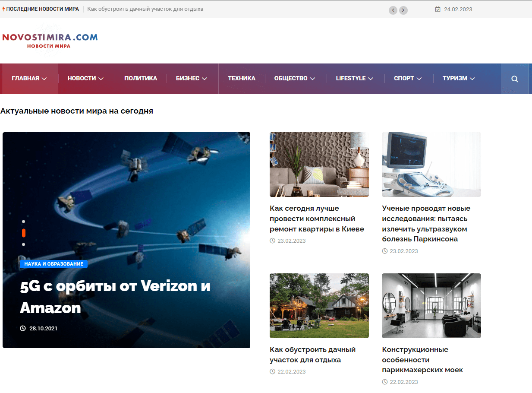This screenshot has width=532, height=393.
Task: Click clock icon under Parkinson ultrasound article
Action: [x=384, y=251]
